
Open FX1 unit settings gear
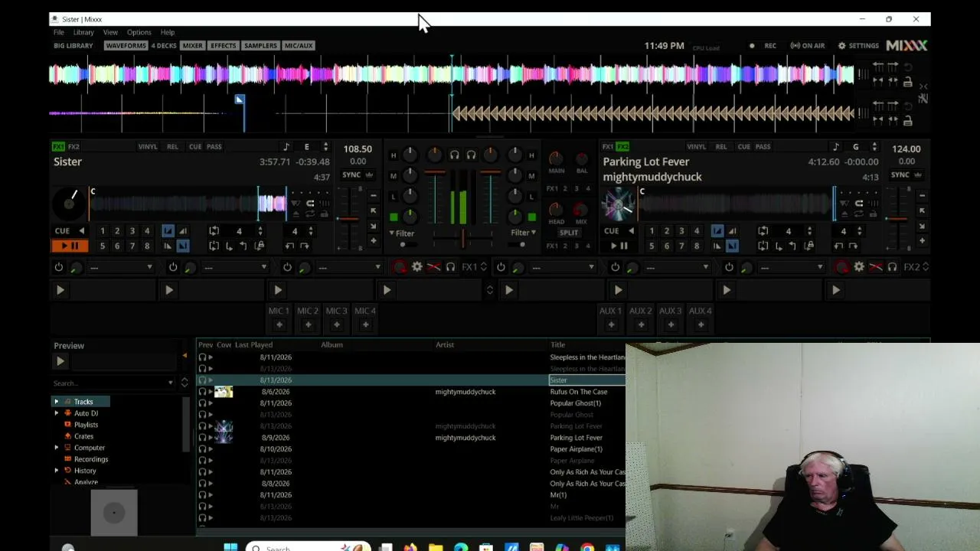coord(416,267)
